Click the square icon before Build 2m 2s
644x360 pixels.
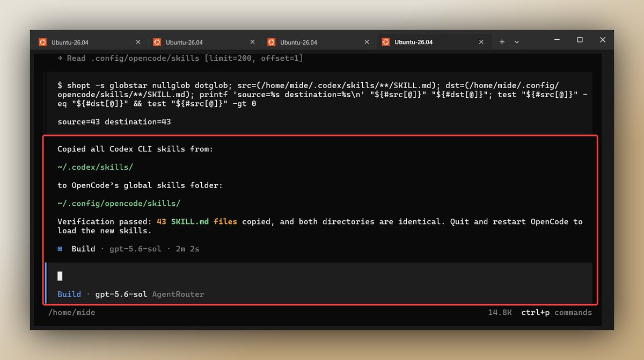[60, 249]
